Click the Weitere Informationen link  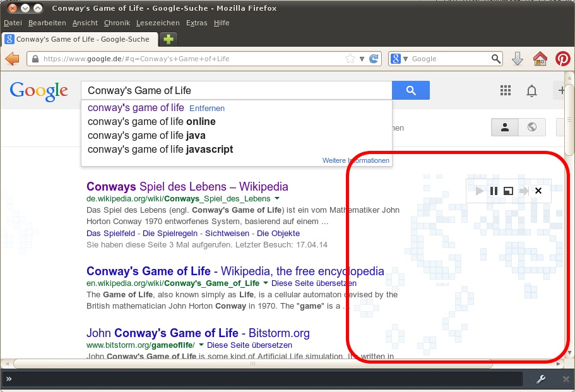[356, 160]
